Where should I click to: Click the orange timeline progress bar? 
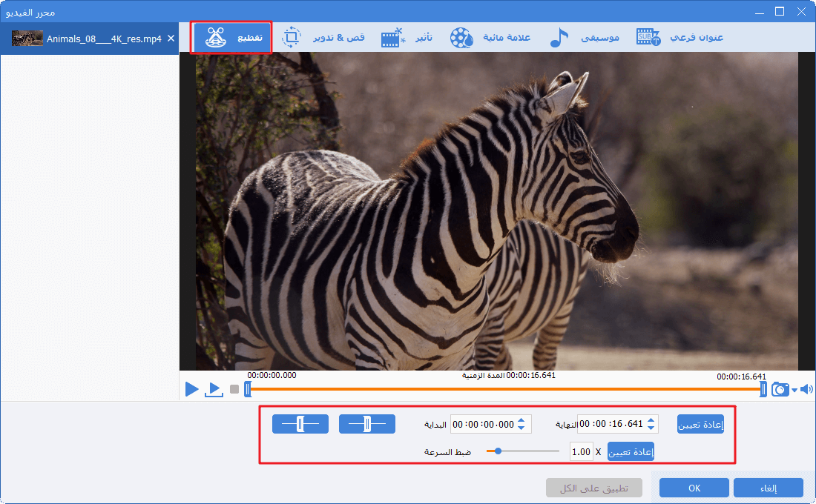point(505,389)
